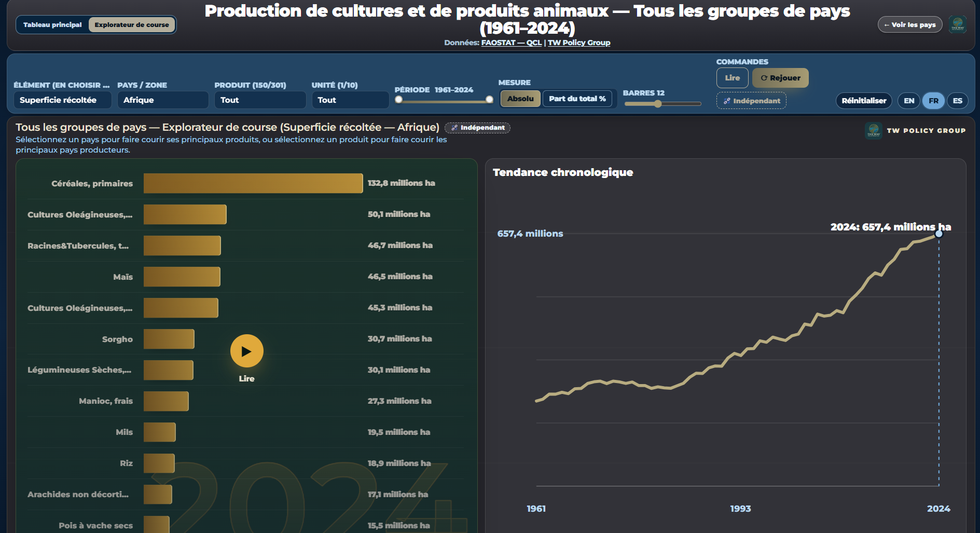The height and width of the screenshot is (533, 980).
Task: Click the 46,5 millions ha value
Action: pos(400,276)
